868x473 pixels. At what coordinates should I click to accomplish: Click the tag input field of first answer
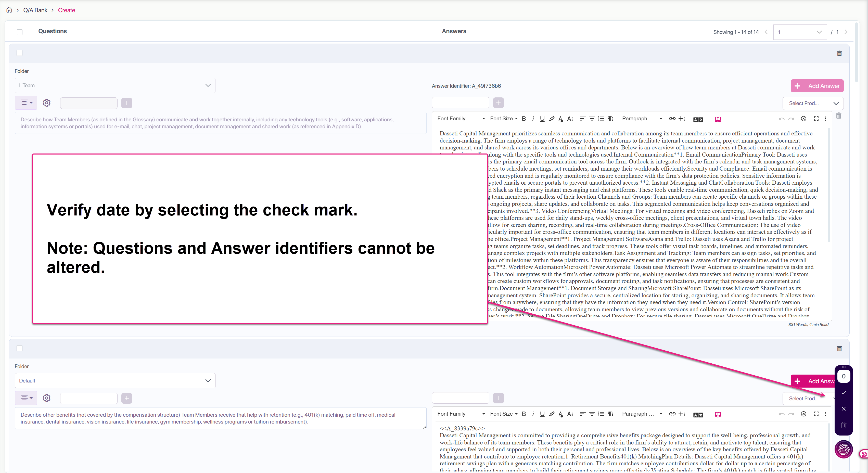point(460,103)
